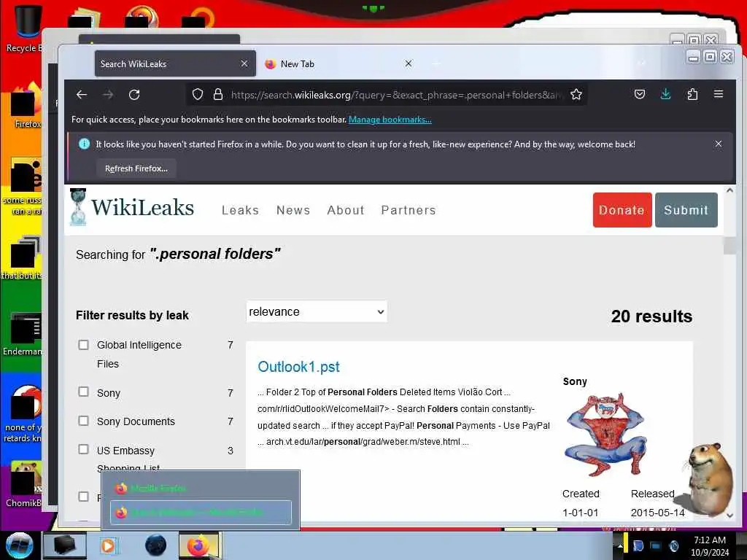Check the US Embassy Shopping List filter
Viewport: 747px width, 560px height.
83,449
